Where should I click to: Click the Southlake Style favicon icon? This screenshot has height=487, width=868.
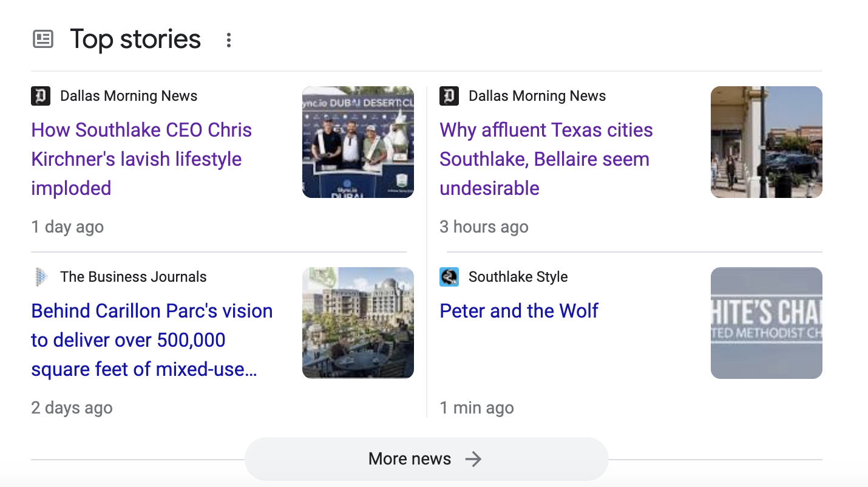point(449,277)
